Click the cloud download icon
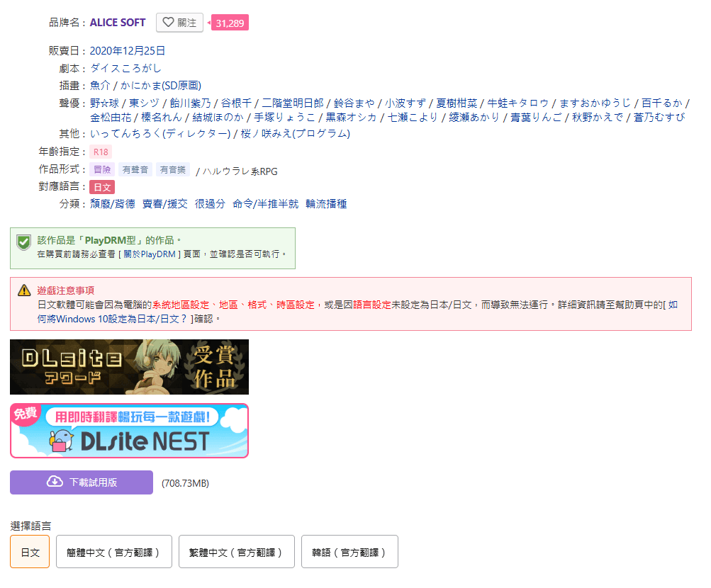The image size is (711, 588). coord(55,482)
